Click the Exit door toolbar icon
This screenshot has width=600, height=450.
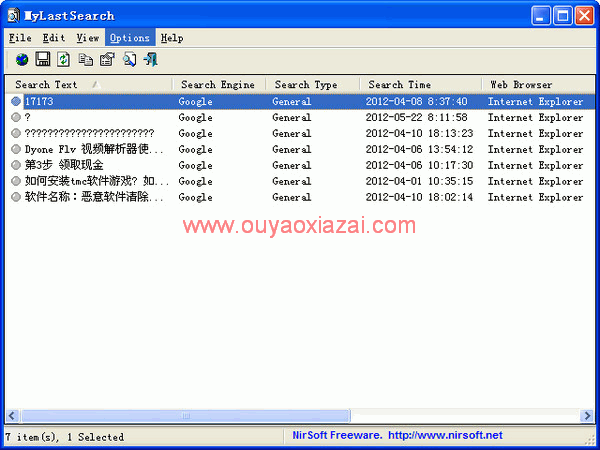pyautogui.click(x=150, y=60)
